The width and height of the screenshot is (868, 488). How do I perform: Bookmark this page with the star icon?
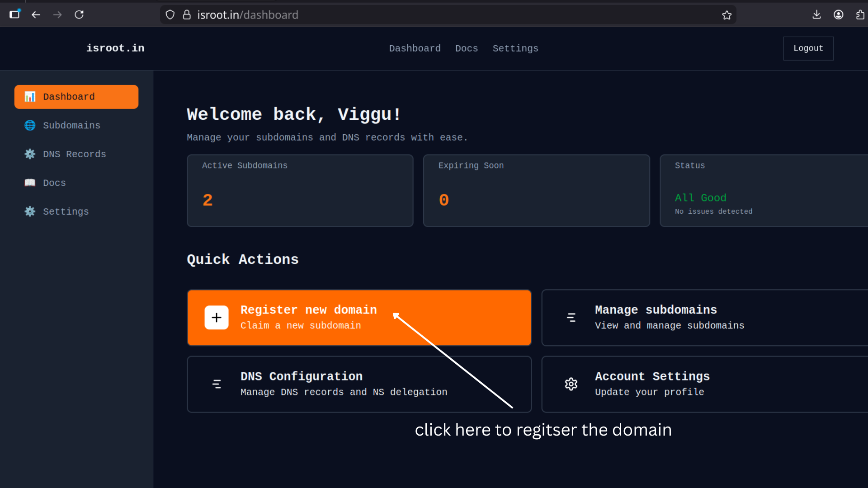tap(726, 15)
